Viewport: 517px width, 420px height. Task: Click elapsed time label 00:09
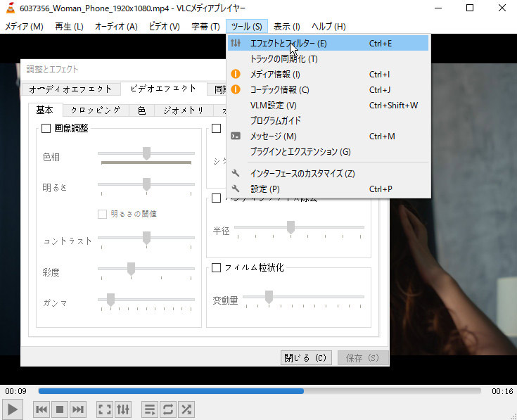point(15,391)
